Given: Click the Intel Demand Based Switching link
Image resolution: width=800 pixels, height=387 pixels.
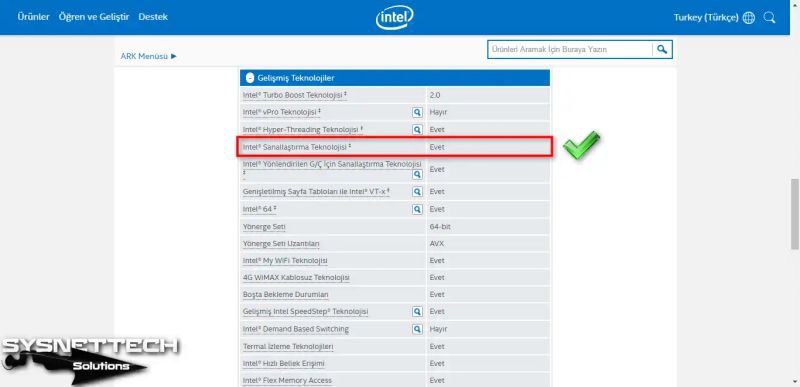Looking at the screenshot, I should (296, 329).
